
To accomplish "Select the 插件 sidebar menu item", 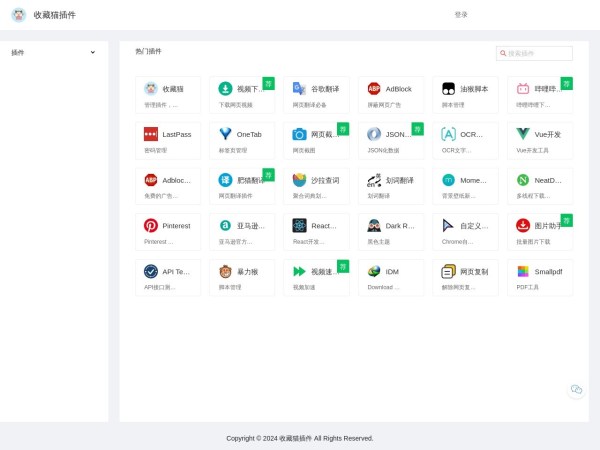I will pyautogui.click(x=18, y=52).
